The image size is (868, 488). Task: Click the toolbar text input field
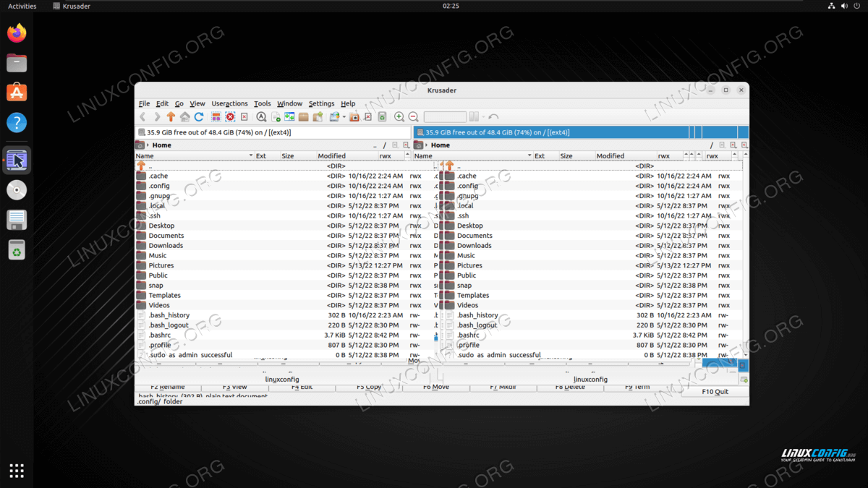445,116
